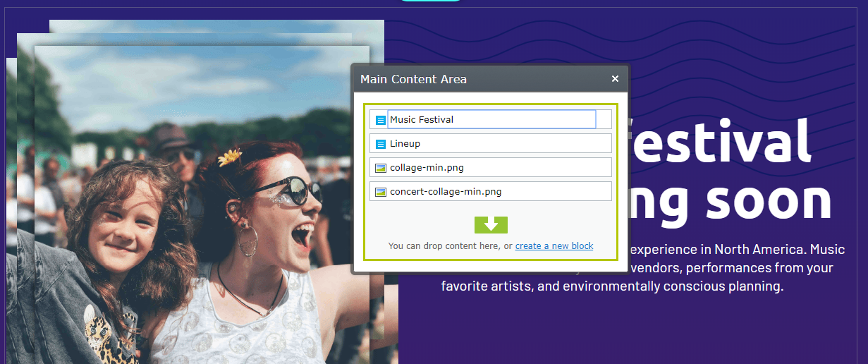Click the Main Content Area title bar

coord(479,79)
